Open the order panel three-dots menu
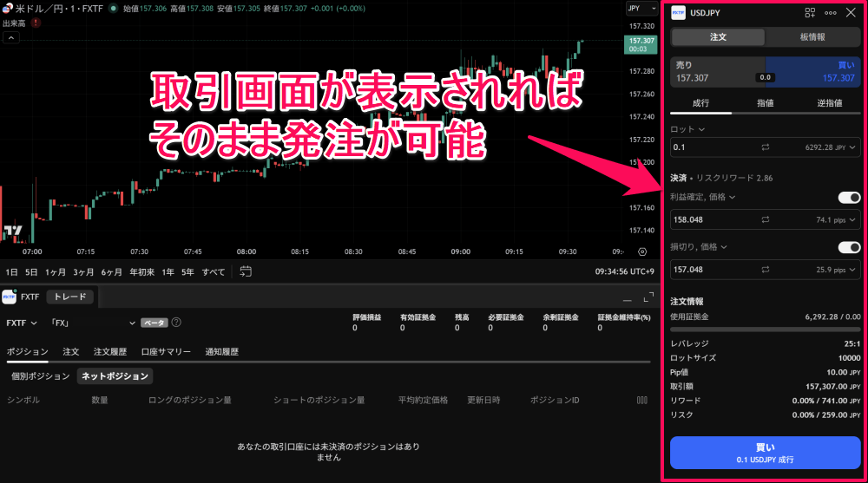Viewport: 868px width, 483px height. (831, 13)
